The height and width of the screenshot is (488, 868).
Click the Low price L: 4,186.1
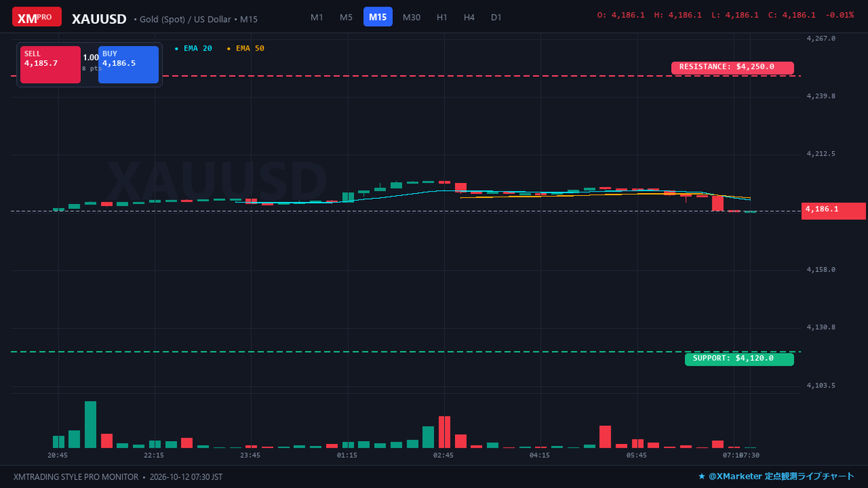[735, 15]
